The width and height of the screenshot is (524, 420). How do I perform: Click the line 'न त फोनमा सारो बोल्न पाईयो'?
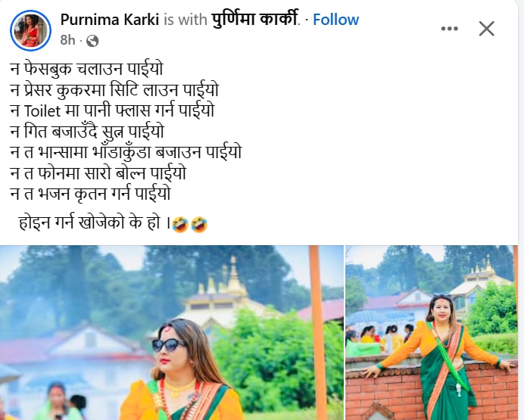98,173
